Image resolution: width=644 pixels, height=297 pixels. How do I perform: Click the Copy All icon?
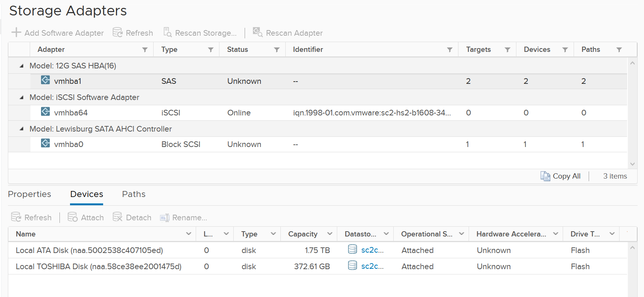(545, 176)
